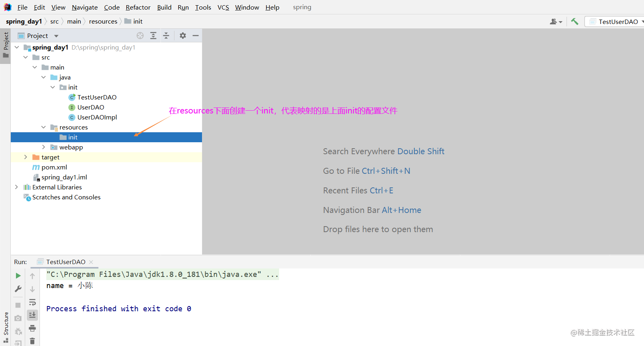
Task: Open the Build menu
Action: tap(164, 7)
